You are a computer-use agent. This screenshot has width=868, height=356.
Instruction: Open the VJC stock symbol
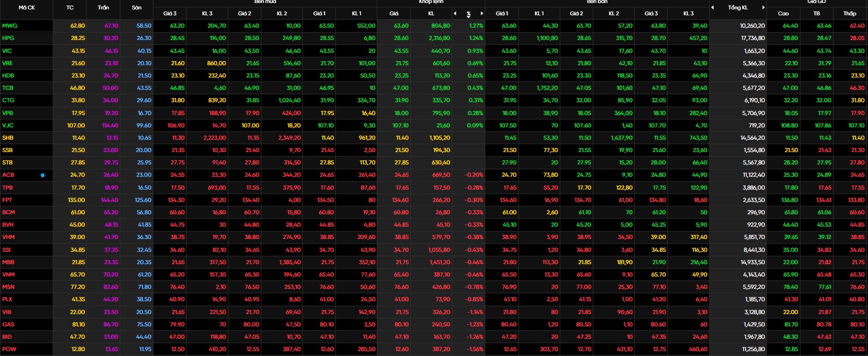pos(7,125)
